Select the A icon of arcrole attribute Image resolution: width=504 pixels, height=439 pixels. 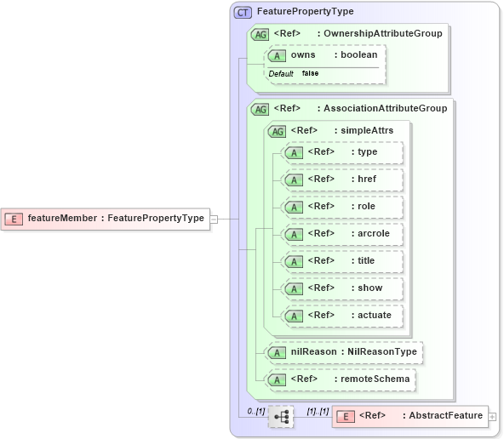(x=294, y=235)
